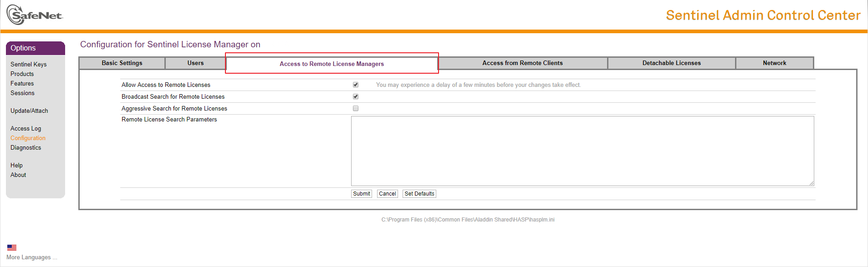Click the delay notice about changes taking effect
The height and width of the screenshot is (267, 868).
click(x=479, y=85)
